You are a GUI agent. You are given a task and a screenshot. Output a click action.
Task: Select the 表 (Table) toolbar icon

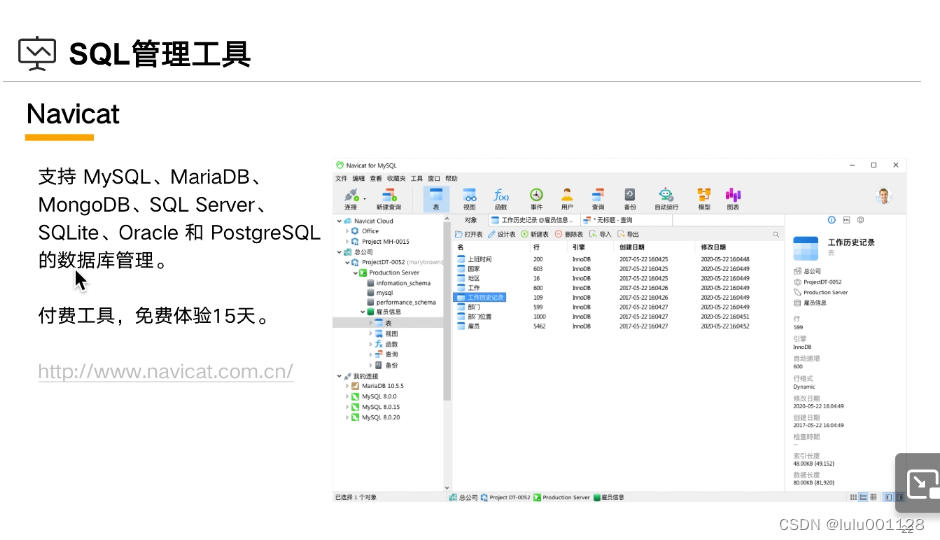[x=436, y=198]
